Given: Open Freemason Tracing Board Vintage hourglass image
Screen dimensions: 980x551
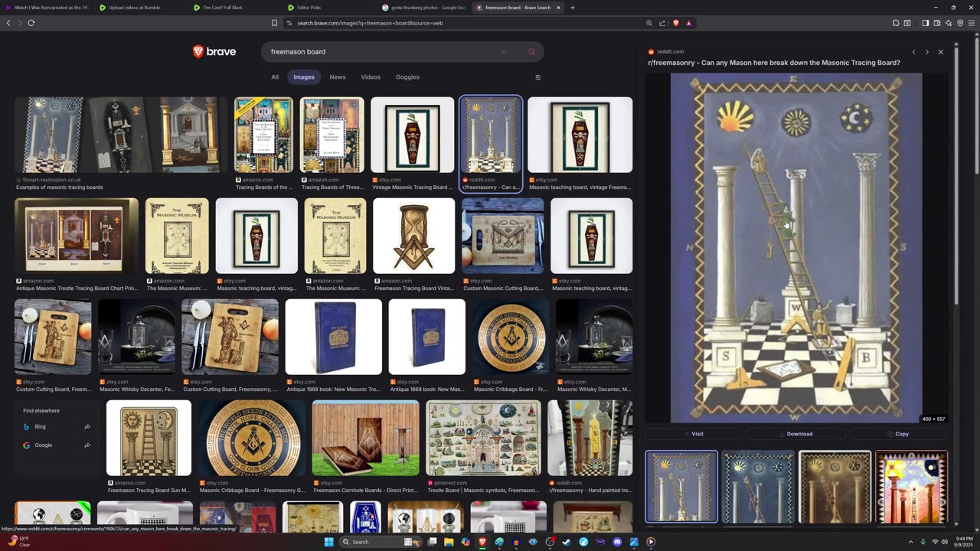Looking at the screenshot, I should pos(414,236).
